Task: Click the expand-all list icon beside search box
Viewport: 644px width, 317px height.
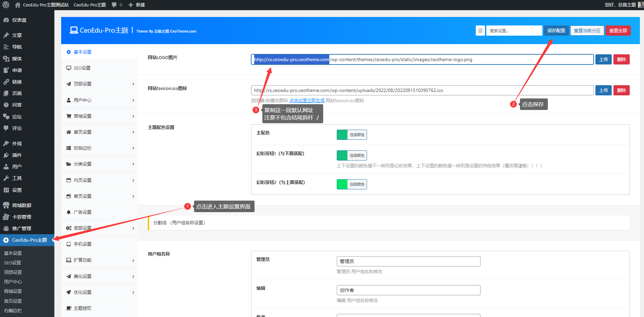Action: pos(480,31)
